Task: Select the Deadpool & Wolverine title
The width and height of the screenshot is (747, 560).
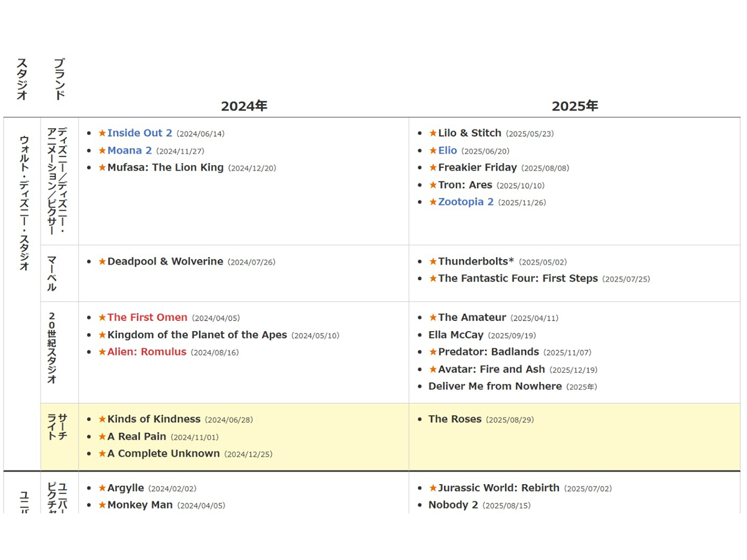Action: click(165, 261)
